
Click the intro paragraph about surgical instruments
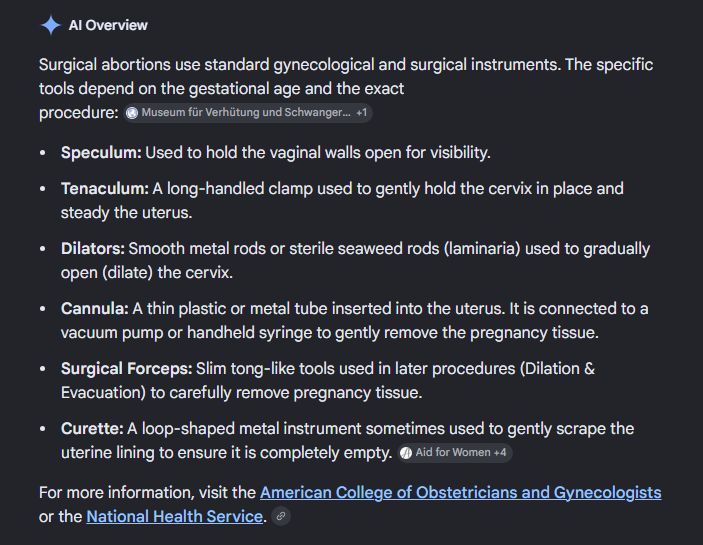point(346,89)
